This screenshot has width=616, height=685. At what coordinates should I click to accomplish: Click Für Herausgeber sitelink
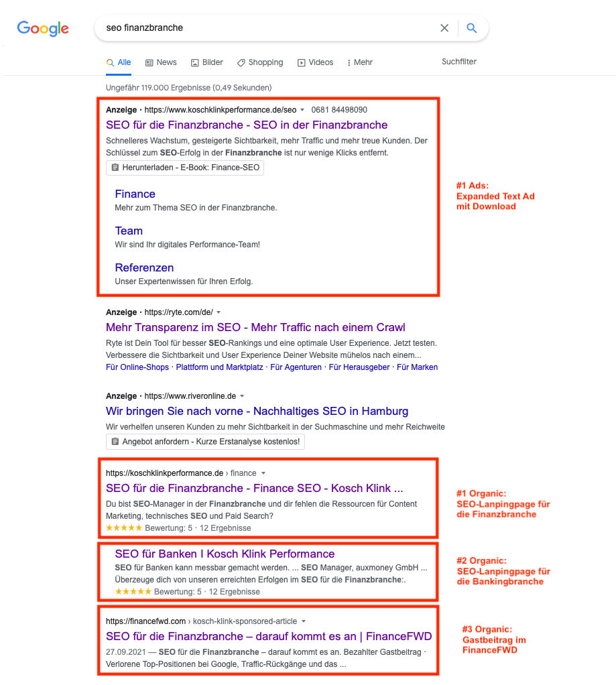(x=359, y=367)
